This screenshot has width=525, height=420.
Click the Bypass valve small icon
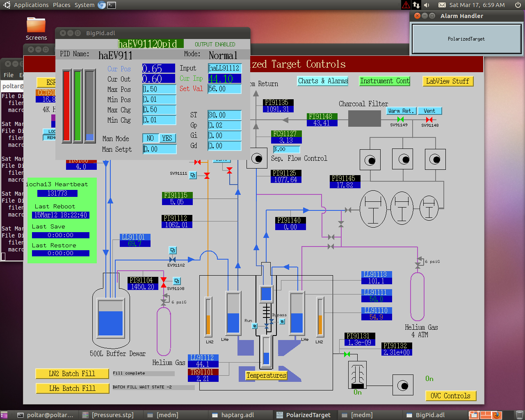click(282, 322)
